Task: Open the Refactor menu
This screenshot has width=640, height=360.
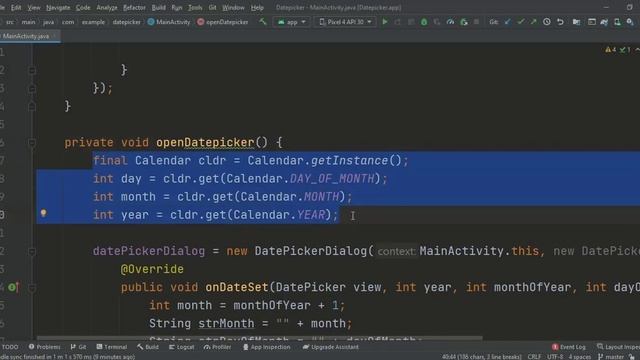Action: pyautogui.click(x=134, y=7)
